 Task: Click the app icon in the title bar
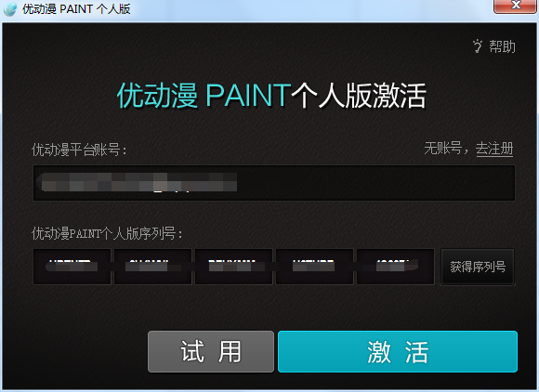pos(10,9)
